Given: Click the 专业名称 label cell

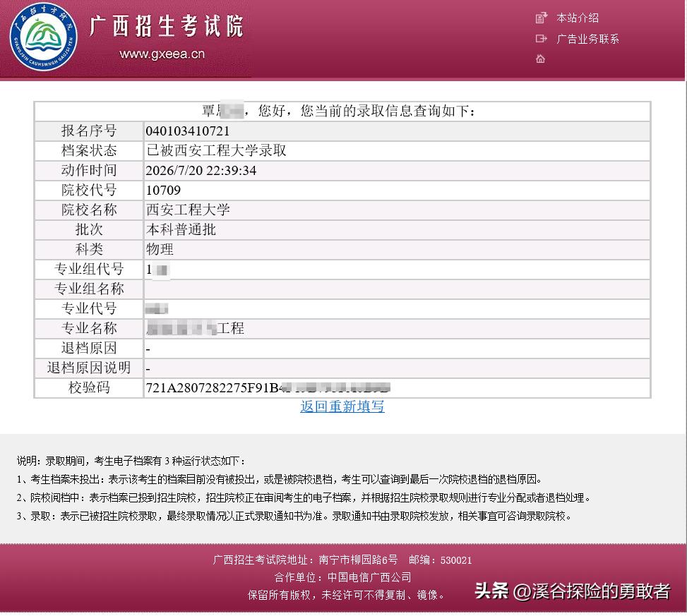Looking at the screenshot, I should (89, 328).
